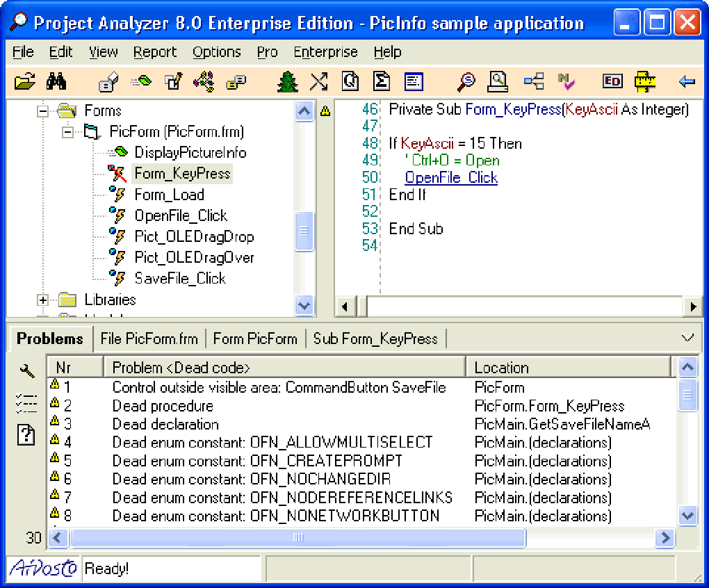709x588 pixels.
Task: Click the red ED toolbar icon
Action: 612,82
